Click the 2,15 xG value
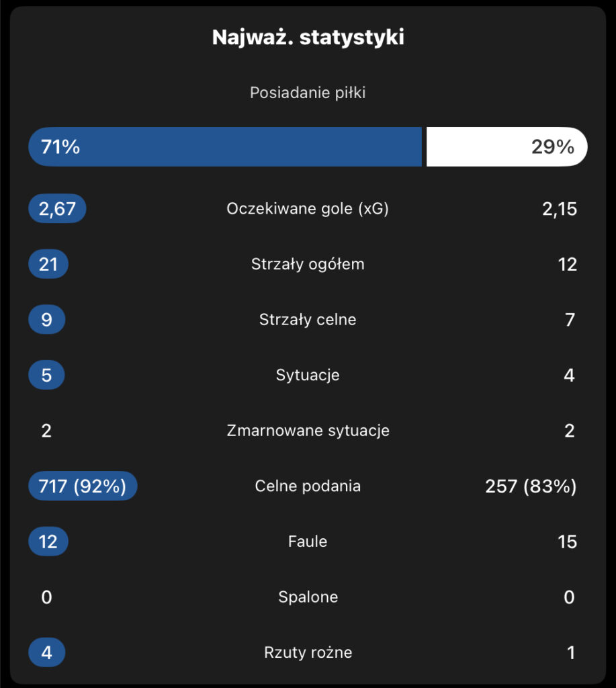This screenshot has height=688, width=616. (559, 209)
